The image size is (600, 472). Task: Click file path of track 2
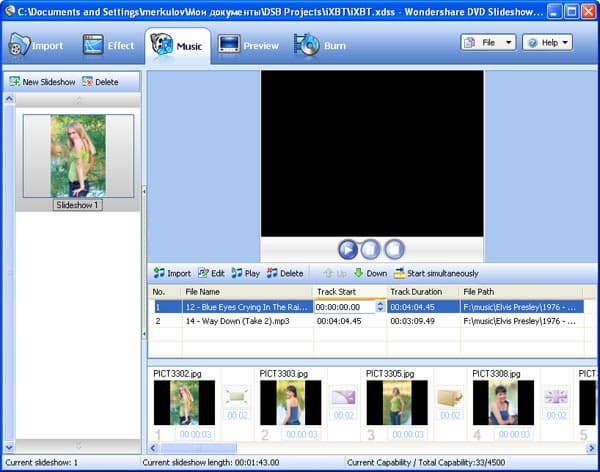519,321
